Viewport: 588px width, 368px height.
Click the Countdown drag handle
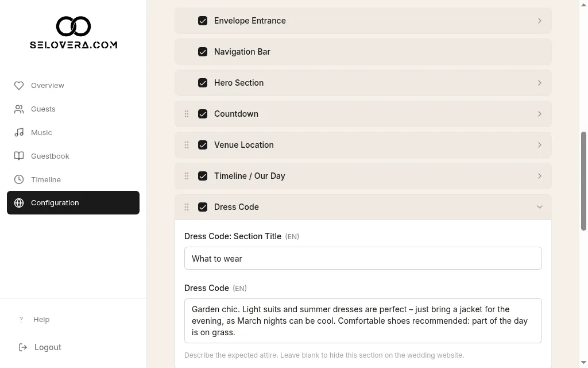coord(187,114)
